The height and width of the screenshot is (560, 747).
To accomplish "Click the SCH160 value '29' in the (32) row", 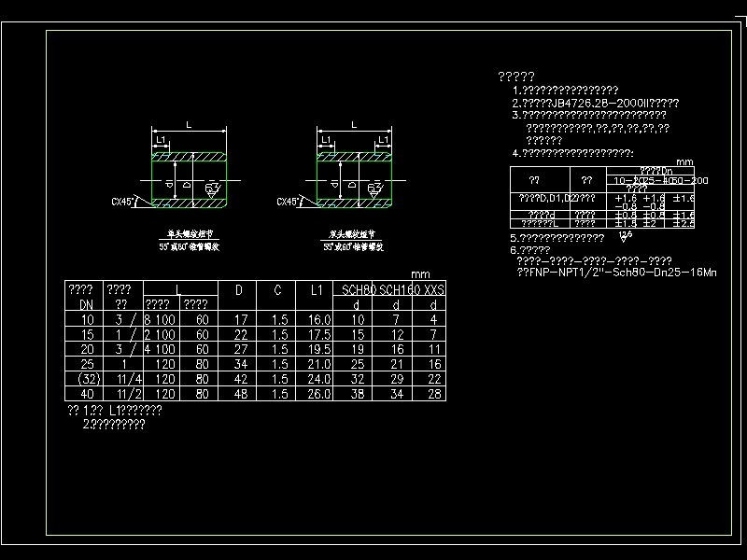I will click(x=397, y=379).
